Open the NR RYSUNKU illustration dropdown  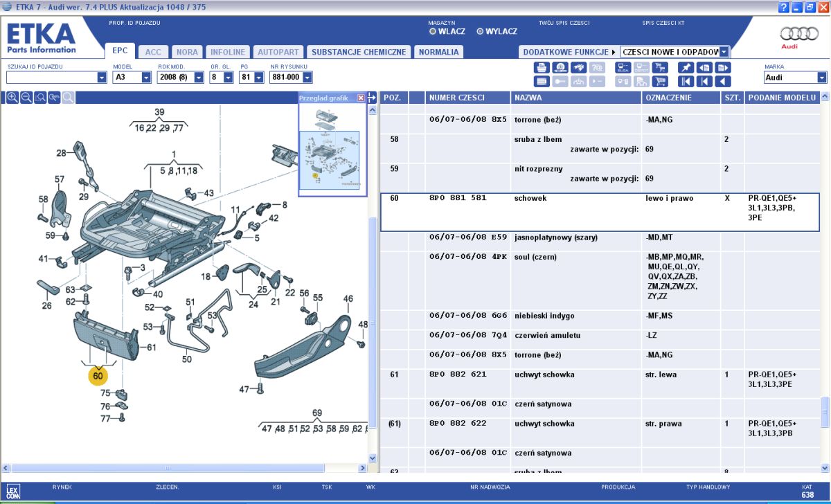[x=307, y=78]
